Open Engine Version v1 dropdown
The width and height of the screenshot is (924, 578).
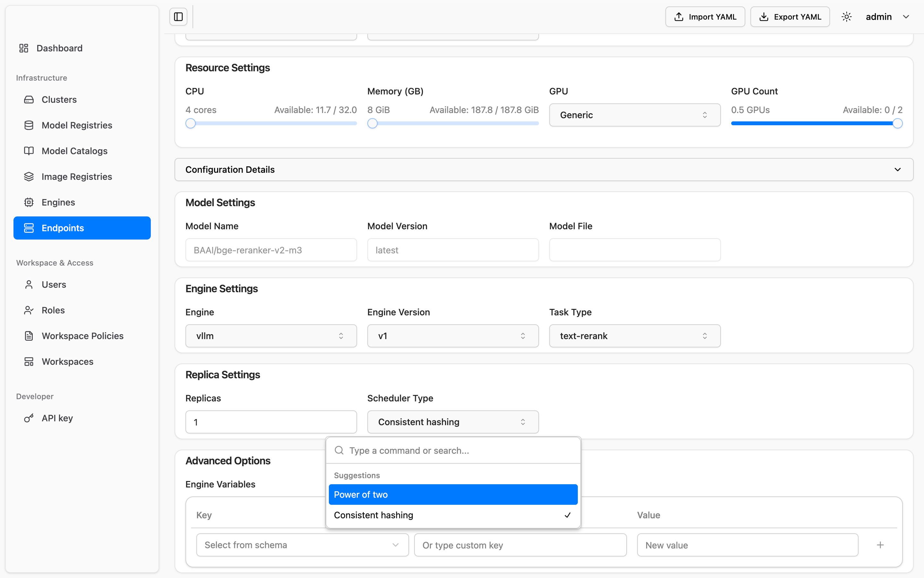click(x=453, y=336)
